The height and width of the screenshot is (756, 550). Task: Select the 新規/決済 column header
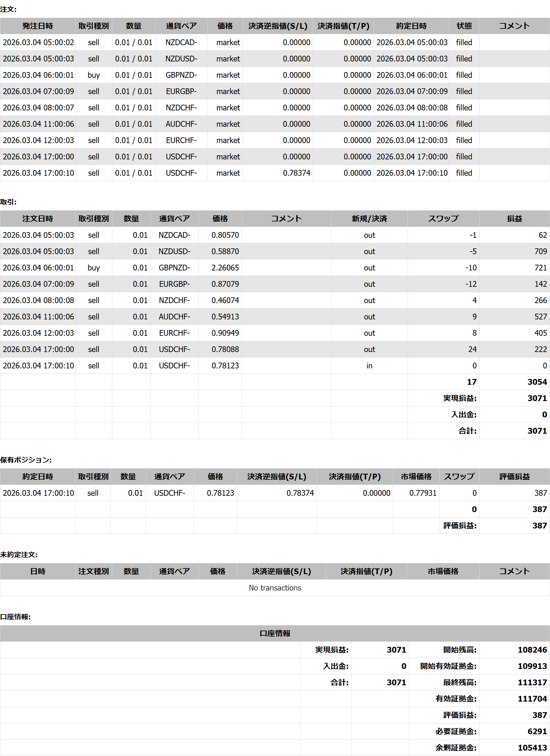(369, 219)
